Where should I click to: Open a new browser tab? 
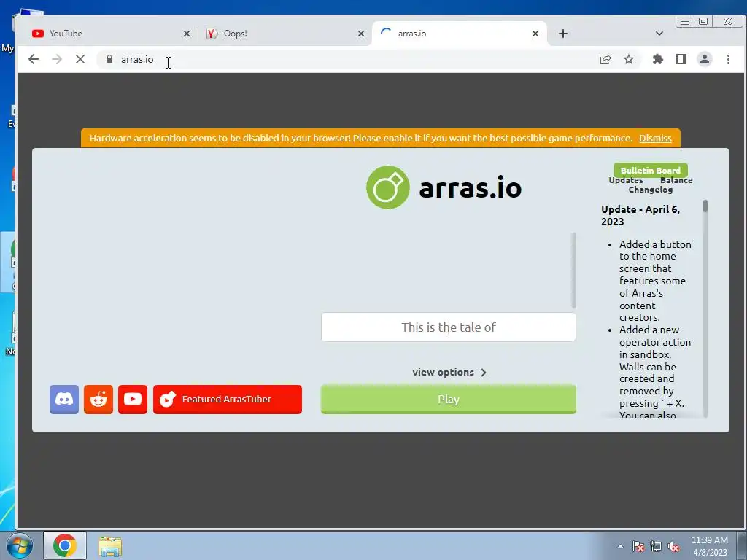pyautogui.click(x=563, y=34)
